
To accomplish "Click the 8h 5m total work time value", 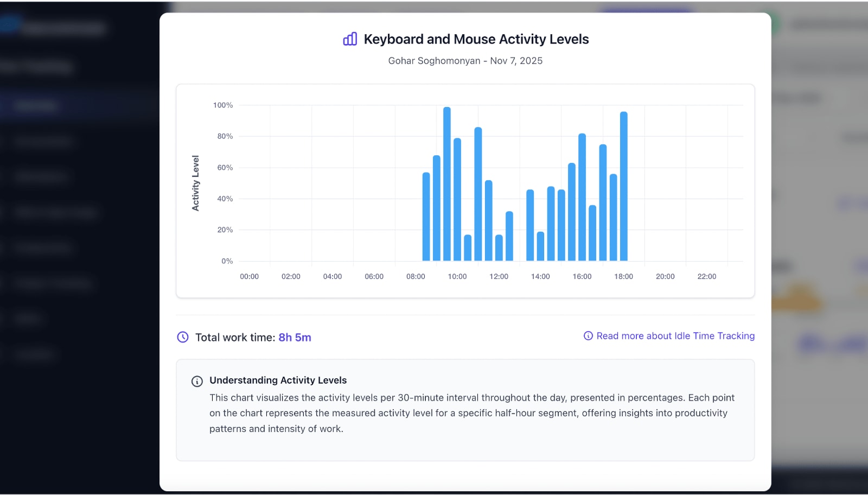I will (295, 337).
